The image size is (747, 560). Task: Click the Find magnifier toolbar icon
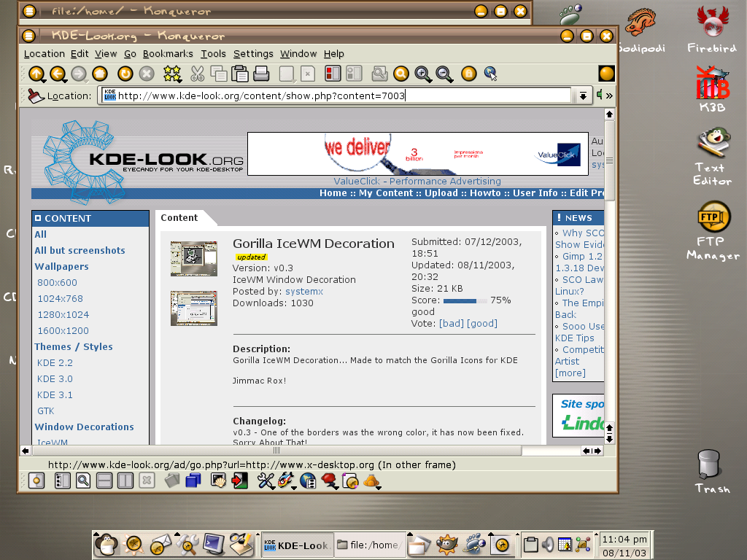(x=401, y=74)
